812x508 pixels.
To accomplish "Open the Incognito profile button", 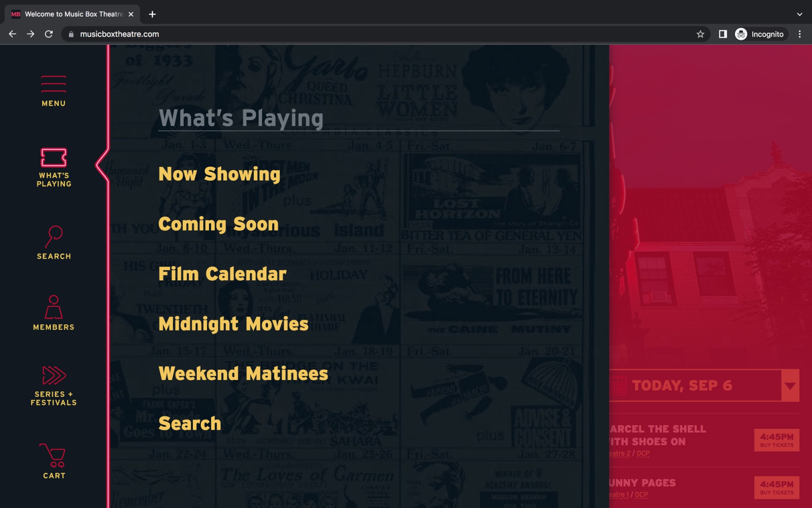I will tap(760, 34).
